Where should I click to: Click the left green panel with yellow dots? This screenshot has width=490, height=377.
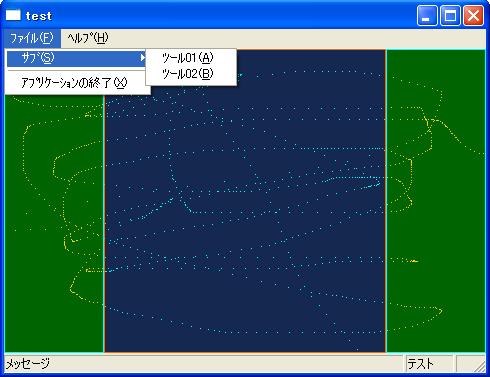coord(54,223)
